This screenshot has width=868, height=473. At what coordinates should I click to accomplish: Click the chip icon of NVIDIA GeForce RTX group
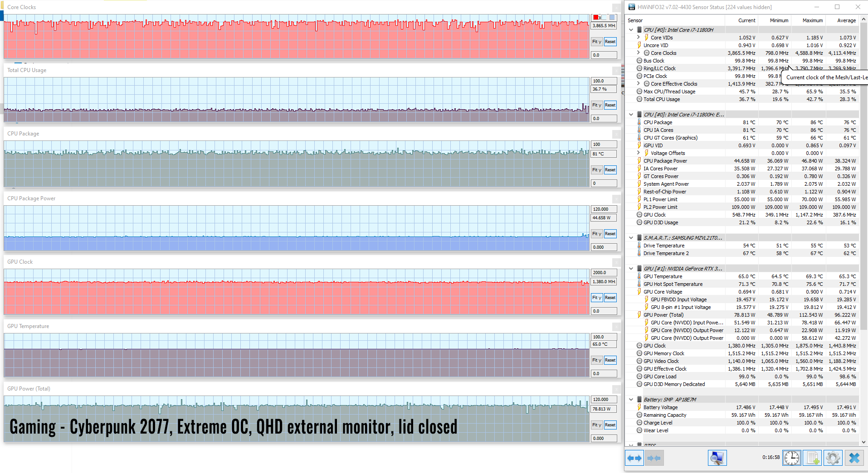point(639,269)
